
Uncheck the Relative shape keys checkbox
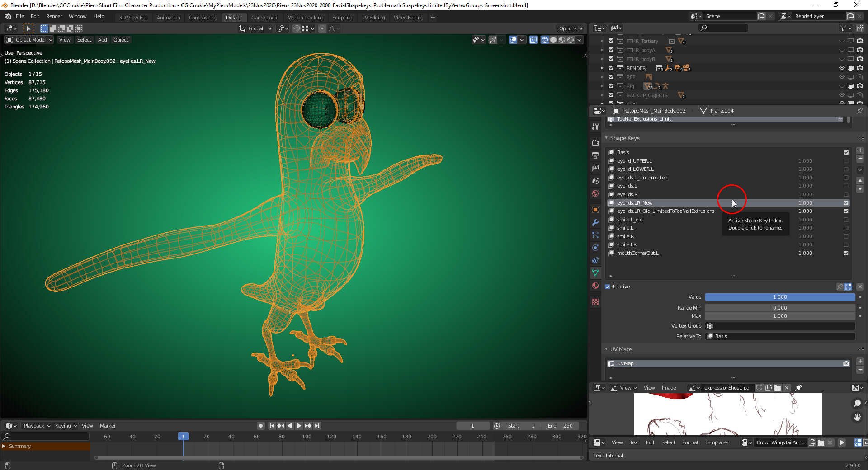click(x=608, y=287)
